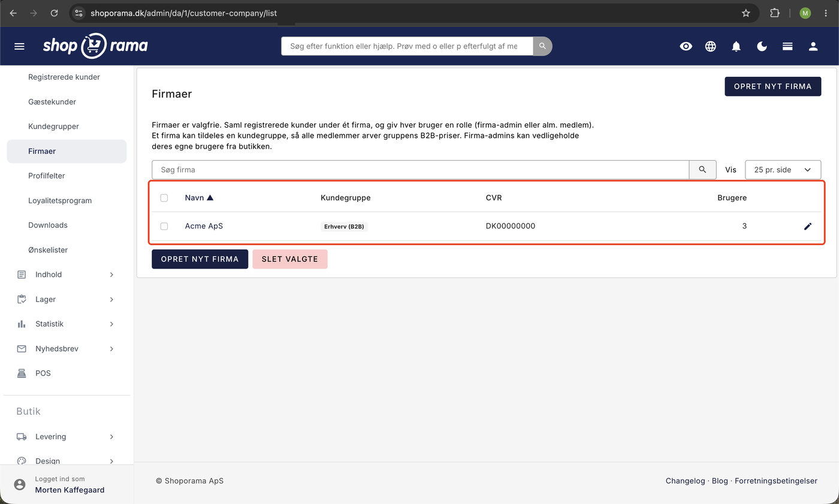The height and width of the screenshot is (504, 839).
Task: Click the search magnifier button in header
Action: 542,46
